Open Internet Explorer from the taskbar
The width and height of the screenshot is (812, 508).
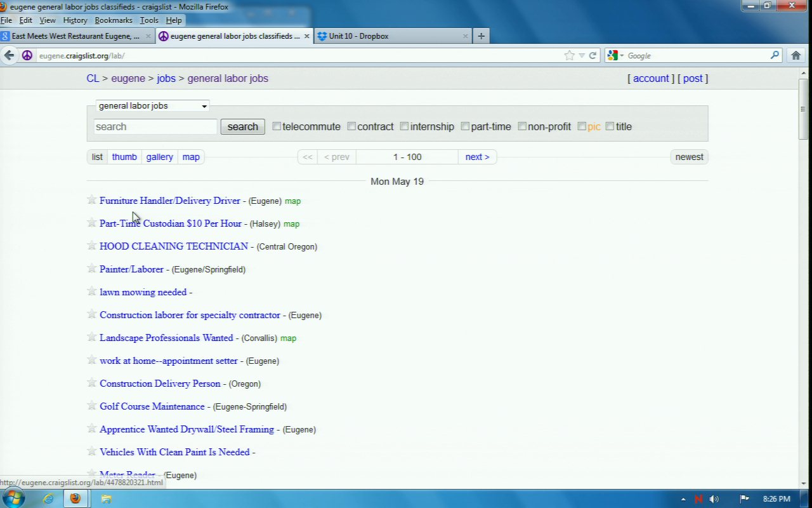[x=48, y=498]
